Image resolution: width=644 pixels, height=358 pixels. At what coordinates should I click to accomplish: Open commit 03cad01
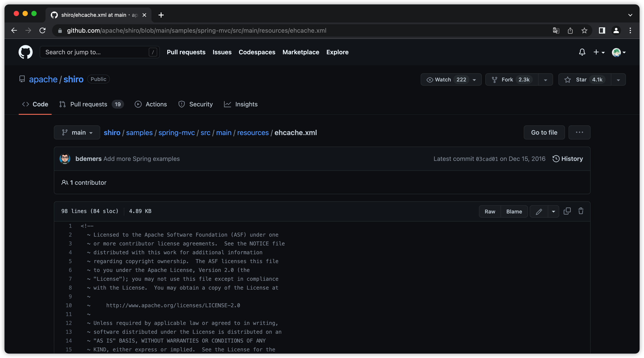coord(487,159)
